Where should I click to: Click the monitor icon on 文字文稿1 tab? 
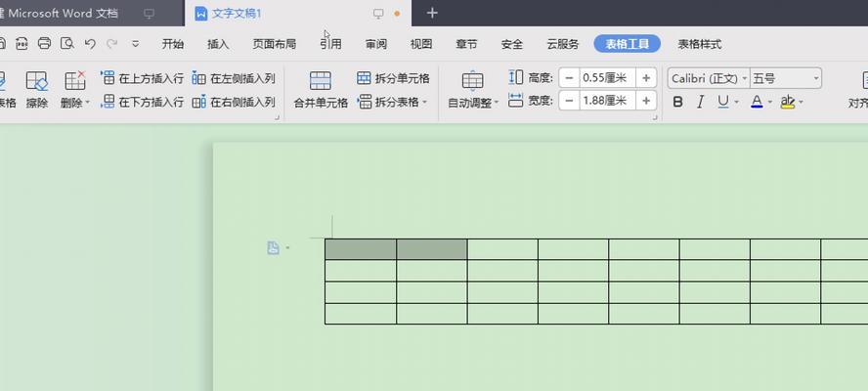pos(378,14)
